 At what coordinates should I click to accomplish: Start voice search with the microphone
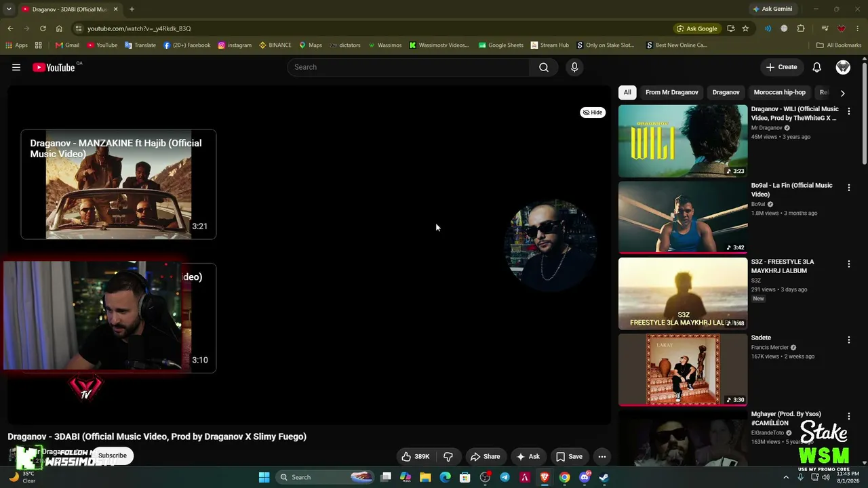574,67
